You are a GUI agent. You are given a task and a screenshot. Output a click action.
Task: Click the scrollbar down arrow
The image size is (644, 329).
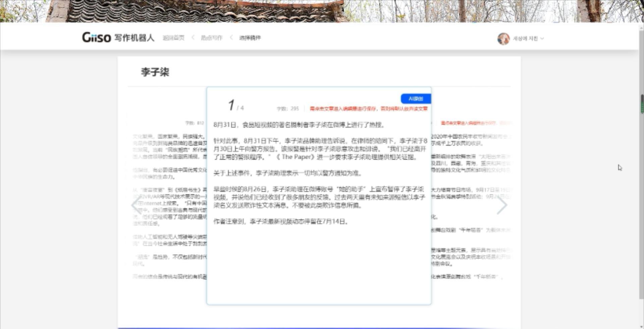pos(642,326)
